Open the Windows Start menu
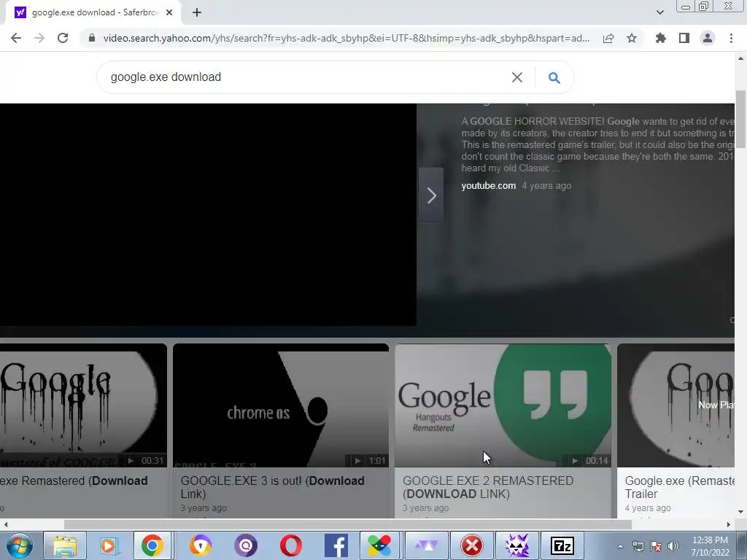 [20, 545]
